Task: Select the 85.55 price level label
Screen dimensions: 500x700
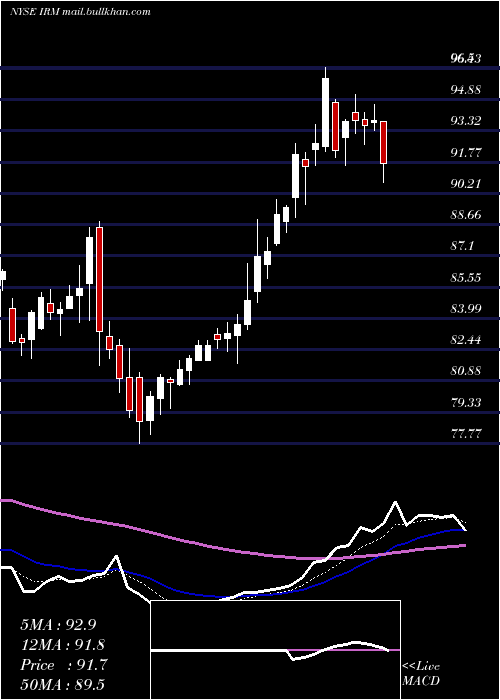Action: pos(466,277)
